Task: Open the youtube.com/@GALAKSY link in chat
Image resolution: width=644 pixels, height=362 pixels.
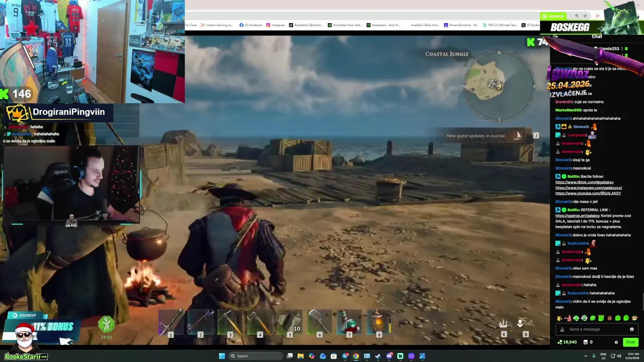Action: tap(588, 194)
